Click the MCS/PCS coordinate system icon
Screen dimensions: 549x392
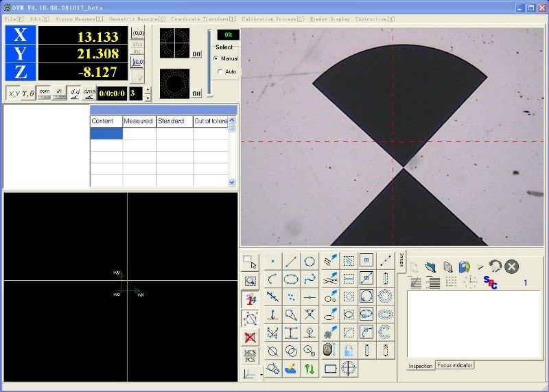250,356
